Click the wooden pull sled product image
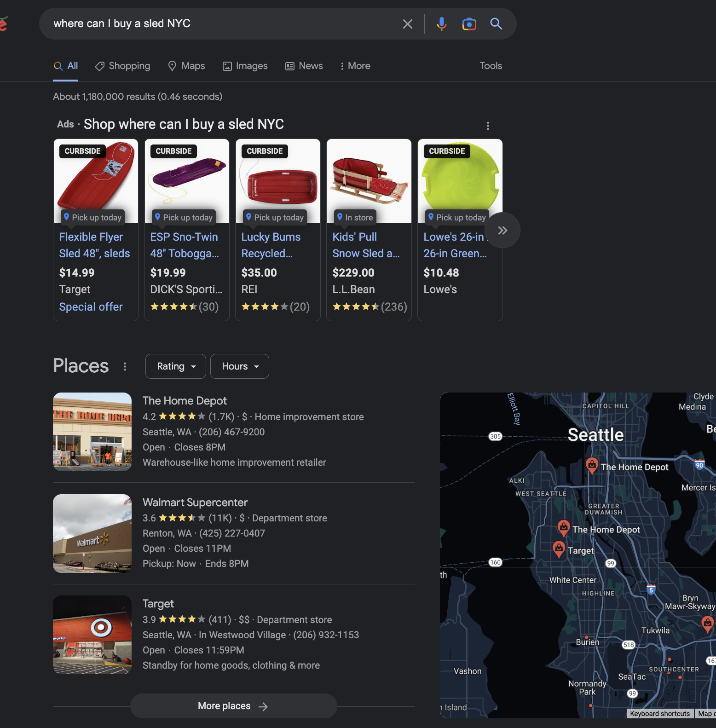 coord(369,180)
